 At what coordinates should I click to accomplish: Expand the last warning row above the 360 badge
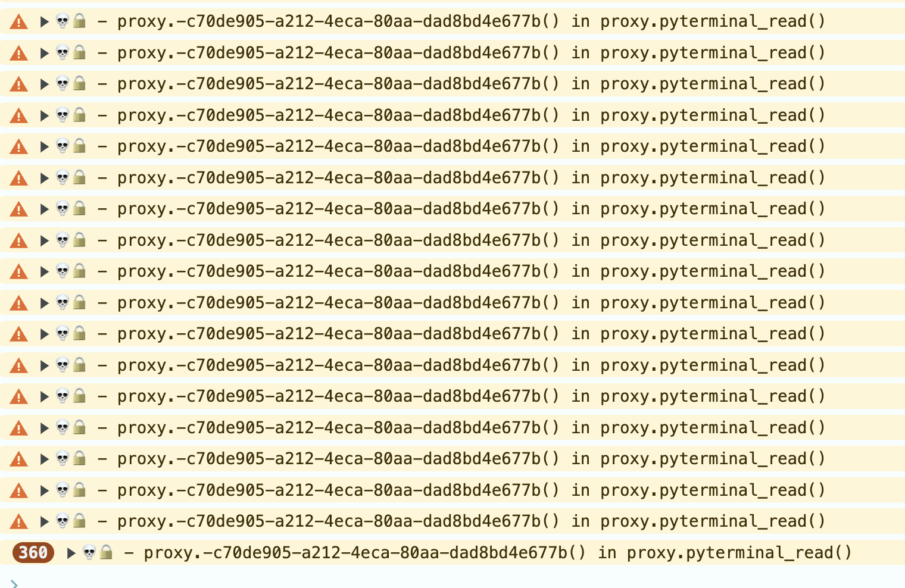[x=44, y=522]
